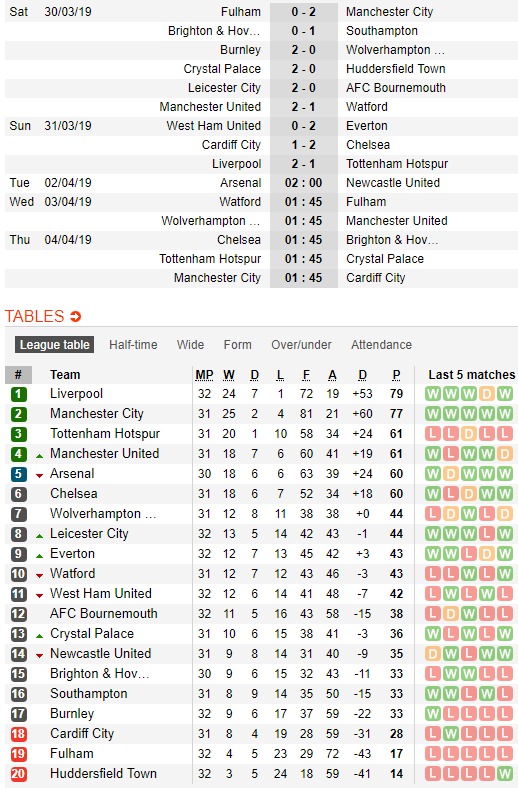Click Chelsea's grey rank 6 badge

[x=19, y=494]
